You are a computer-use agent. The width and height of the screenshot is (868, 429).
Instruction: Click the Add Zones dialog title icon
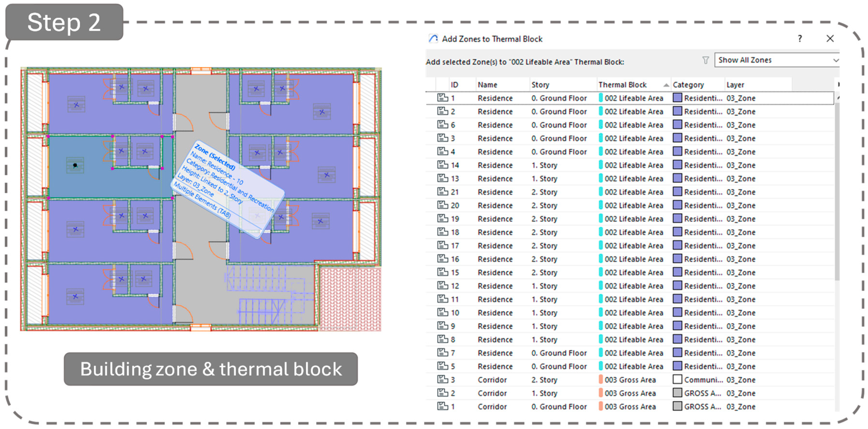click(x=433, y=39)
